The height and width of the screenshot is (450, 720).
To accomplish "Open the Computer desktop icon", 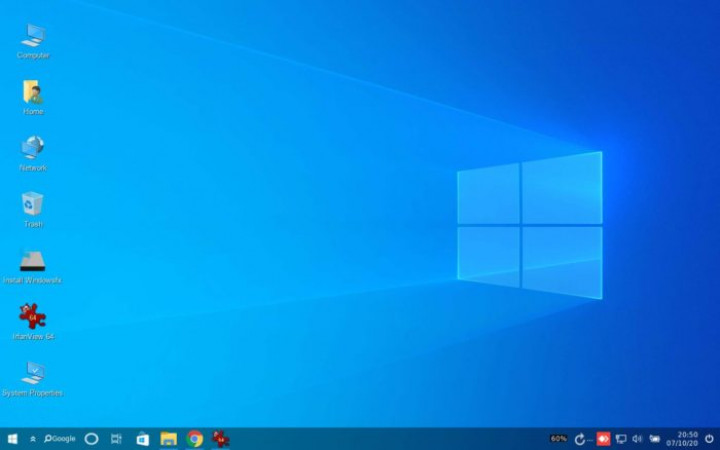I will click(x=33, y=41).
